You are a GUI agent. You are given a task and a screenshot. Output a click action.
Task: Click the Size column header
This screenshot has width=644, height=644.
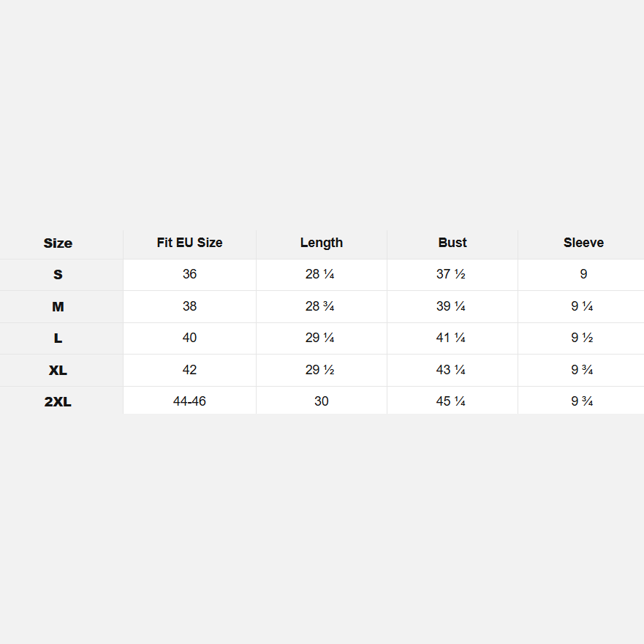click(58, 243)
